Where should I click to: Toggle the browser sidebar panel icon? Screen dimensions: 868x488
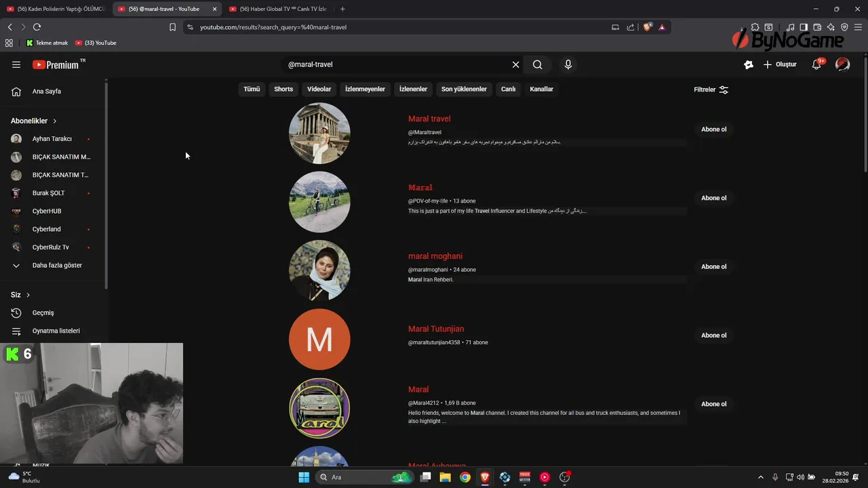[x=804, y=27]
